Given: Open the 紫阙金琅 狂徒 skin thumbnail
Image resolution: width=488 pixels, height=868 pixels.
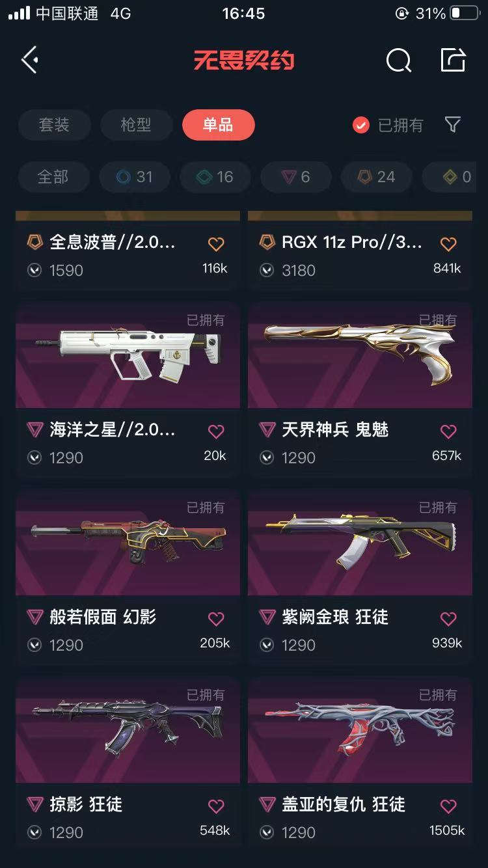Looking at the screenshot, I should click(360, 543).
